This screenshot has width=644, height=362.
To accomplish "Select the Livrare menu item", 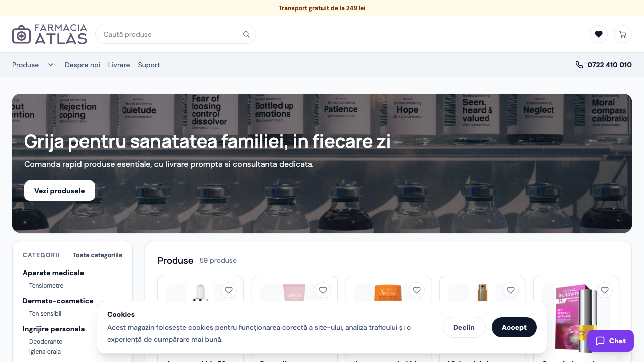I will pyautogui.click(x=119, y=65).
